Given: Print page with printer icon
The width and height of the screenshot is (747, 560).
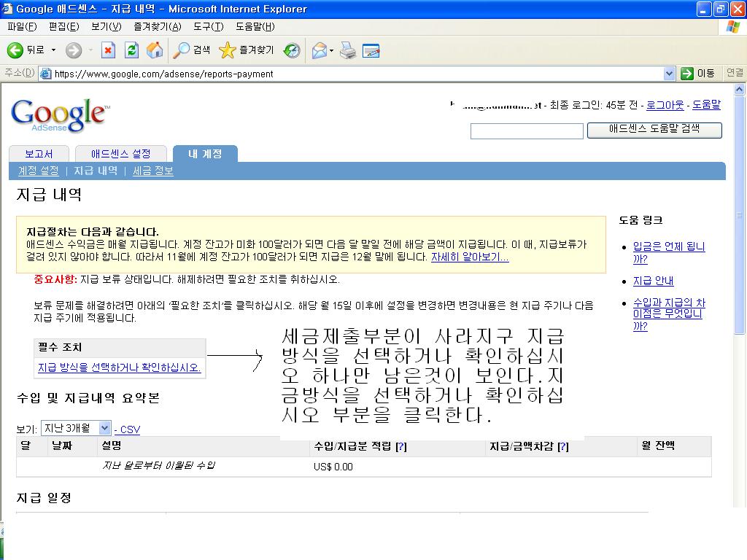Looking at the screenshot, I should coord(348,50).
